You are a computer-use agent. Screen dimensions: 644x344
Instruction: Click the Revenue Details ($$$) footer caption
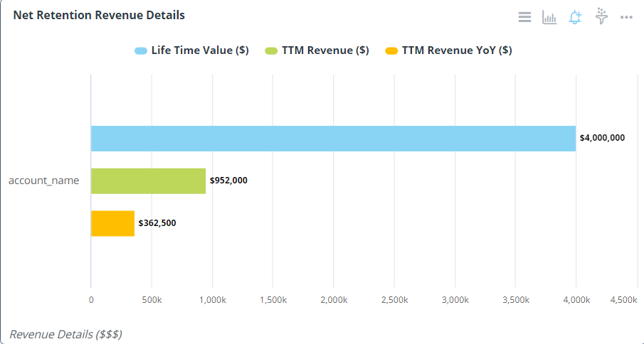[65, 333]
